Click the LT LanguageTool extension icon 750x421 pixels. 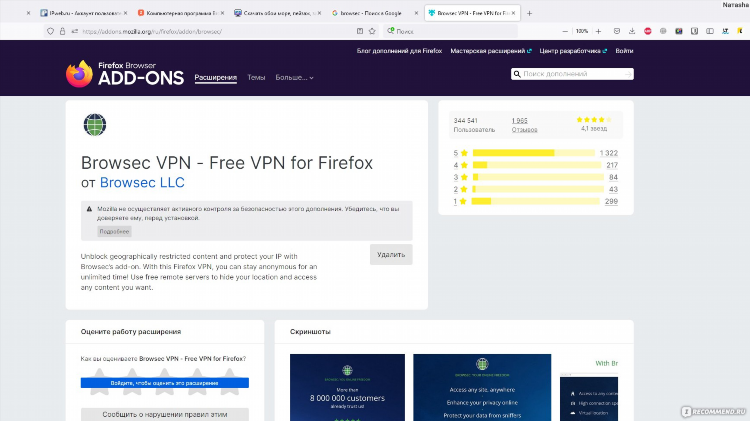click(x=725, y=31)
